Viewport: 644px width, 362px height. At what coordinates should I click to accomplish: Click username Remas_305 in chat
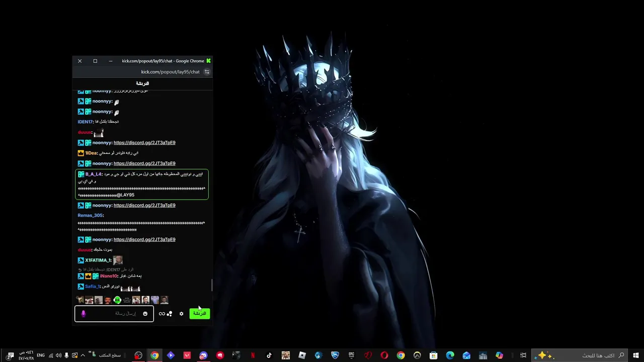[x=90, y=215]
